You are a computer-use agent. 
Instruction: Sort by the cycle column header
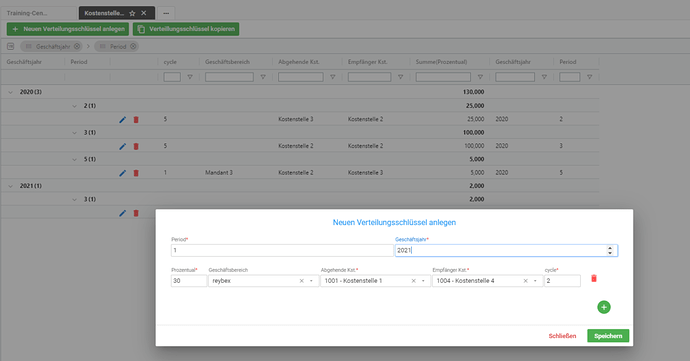pos(170,62)
